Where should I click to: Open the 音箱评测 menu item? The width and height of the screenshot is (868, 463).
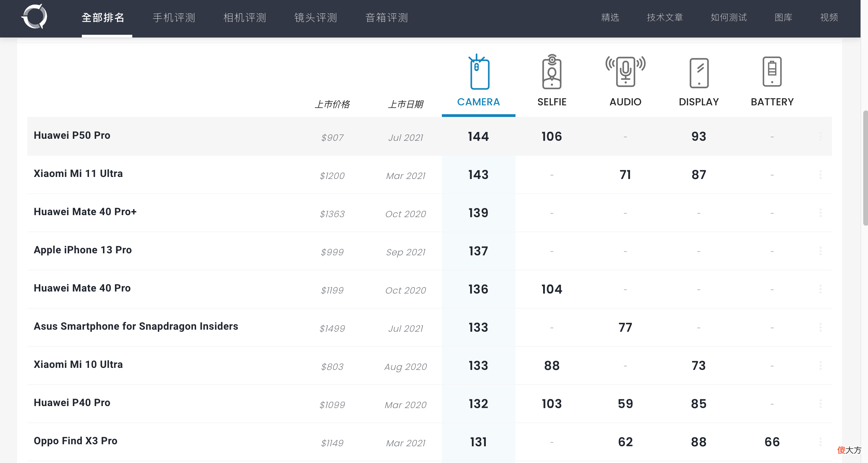[387, 17]
